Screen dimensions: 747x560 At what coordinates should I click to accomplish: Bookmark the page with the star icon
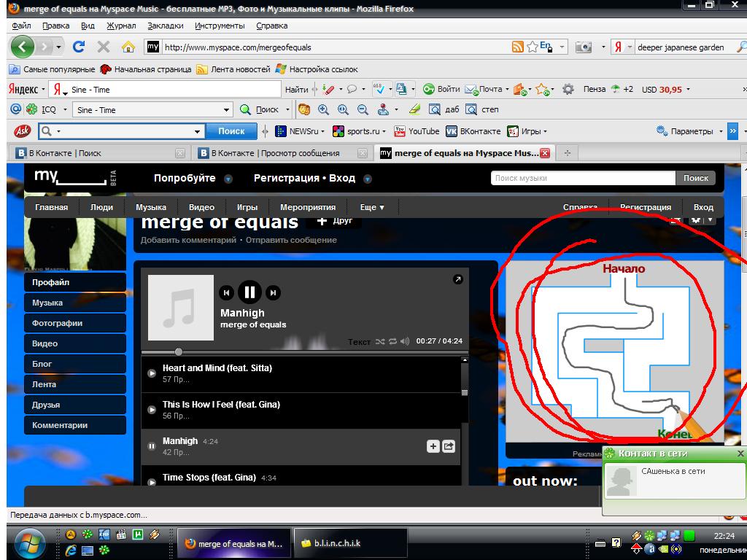(x=532, y=47)
